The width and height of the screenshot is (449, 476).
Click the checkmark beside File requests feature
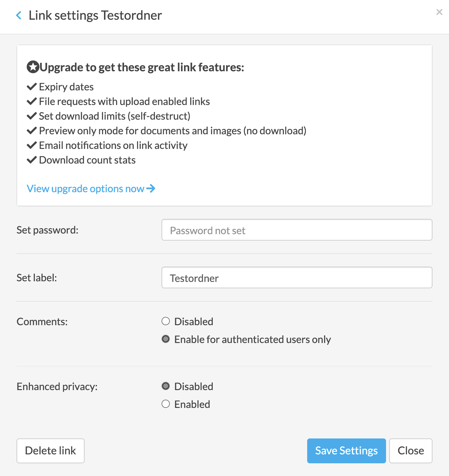click(32, 101)
